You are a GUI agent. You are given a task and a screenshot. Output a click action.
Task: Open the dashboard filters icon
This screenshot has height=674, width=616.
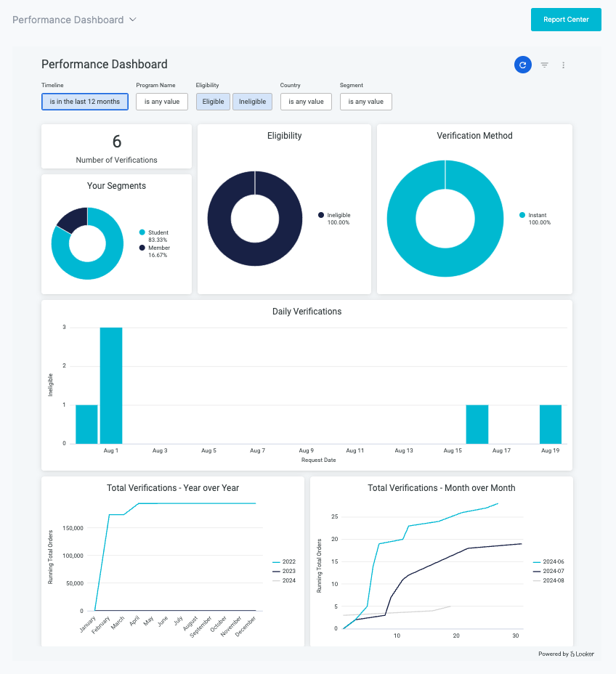[544, 65]
